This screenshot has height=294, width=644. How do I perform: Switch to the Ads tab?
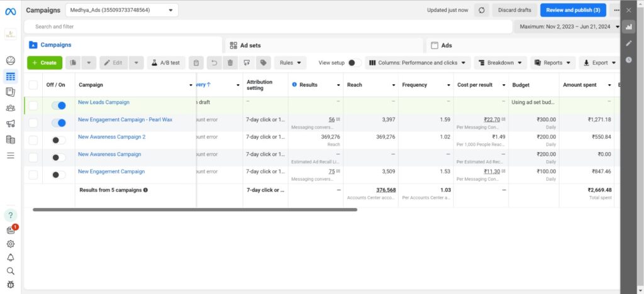click(522, 45)
